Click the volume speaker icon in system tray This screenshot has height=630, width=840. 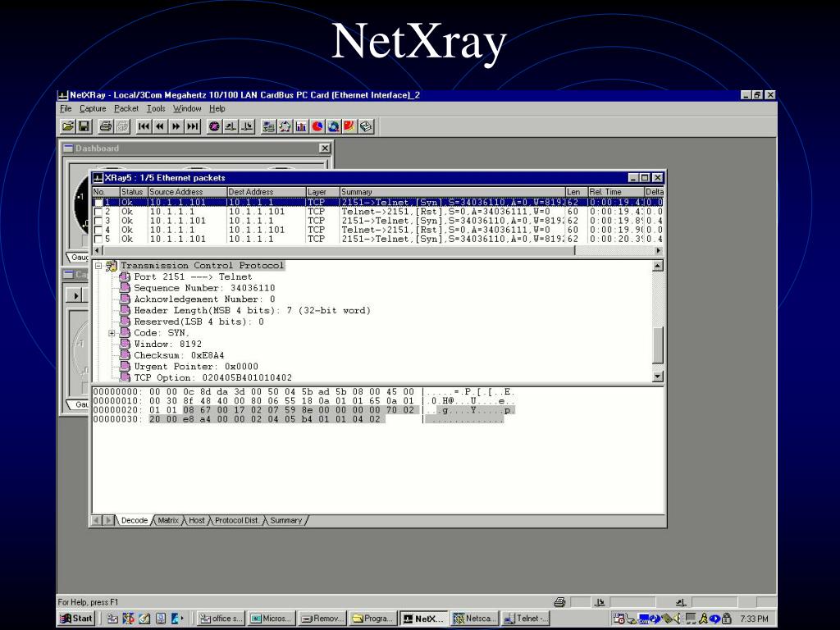(x=678, y=619)
